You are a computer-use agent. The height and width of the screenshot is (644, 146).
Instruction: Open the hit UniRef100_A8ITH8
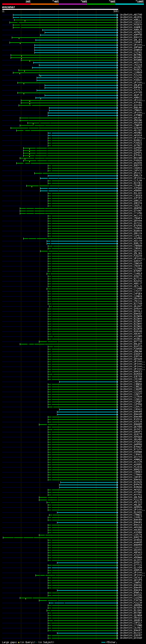[131, 15]
